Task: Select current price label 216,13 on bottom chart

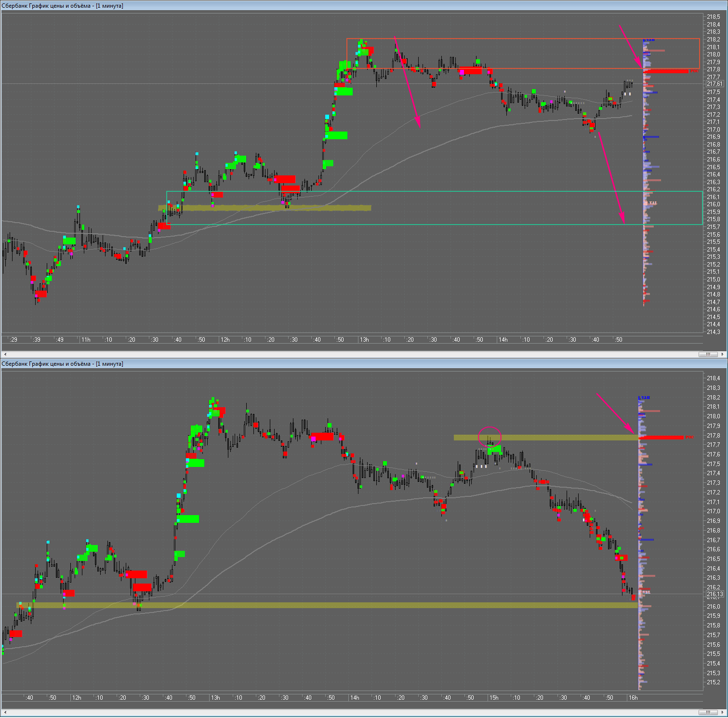Action: 715,594
